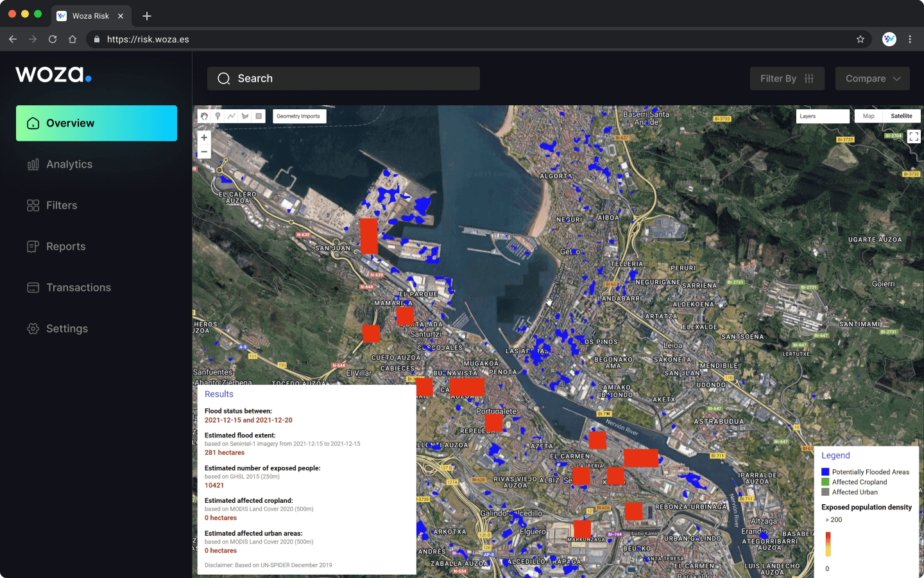
Task: Choose the draw line tool
Action: tap(232, 116)
